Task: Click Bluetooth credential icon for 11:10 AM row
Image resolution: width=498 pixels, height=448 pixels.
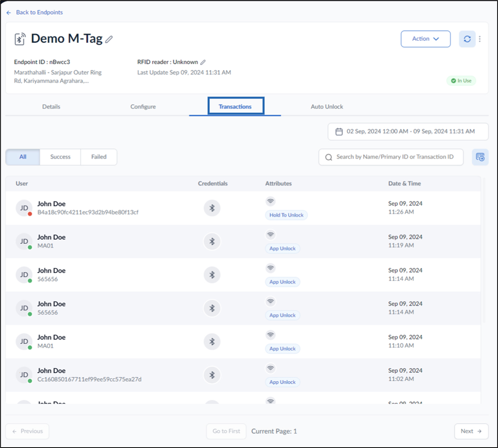Action: 212,341
